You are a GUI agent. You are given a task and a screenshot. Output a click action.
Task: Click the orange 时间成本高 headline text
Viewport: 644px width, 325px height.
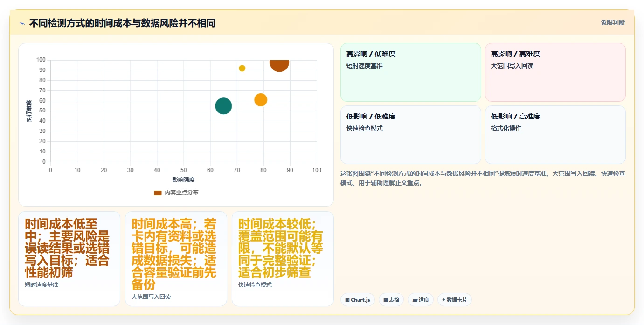click(174, 254)
